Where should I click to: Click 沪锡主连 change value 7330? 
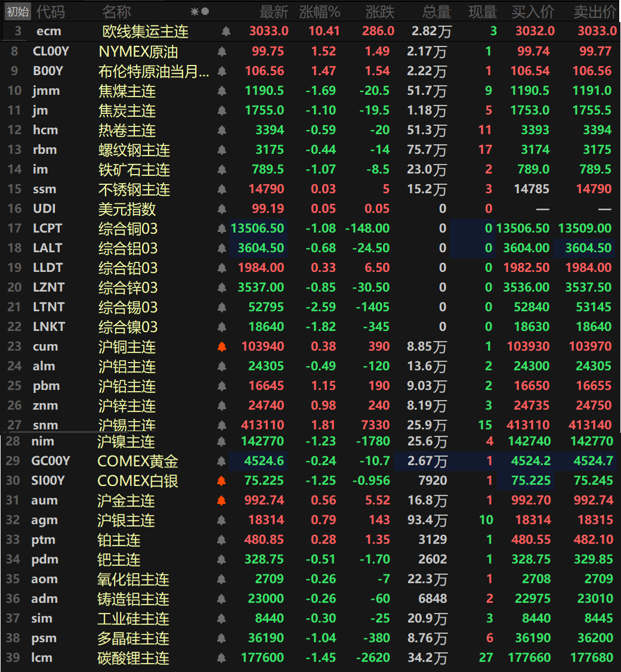tap(375, 425)
